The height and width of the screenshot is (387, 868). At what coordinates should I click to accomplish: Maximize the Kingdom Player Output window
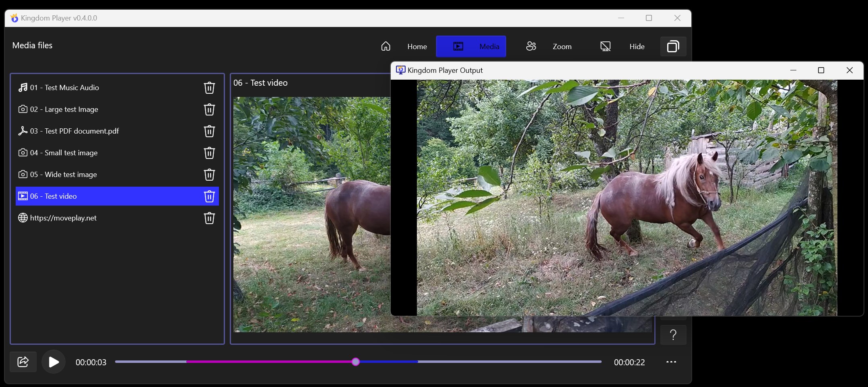[x=821, y=70]
